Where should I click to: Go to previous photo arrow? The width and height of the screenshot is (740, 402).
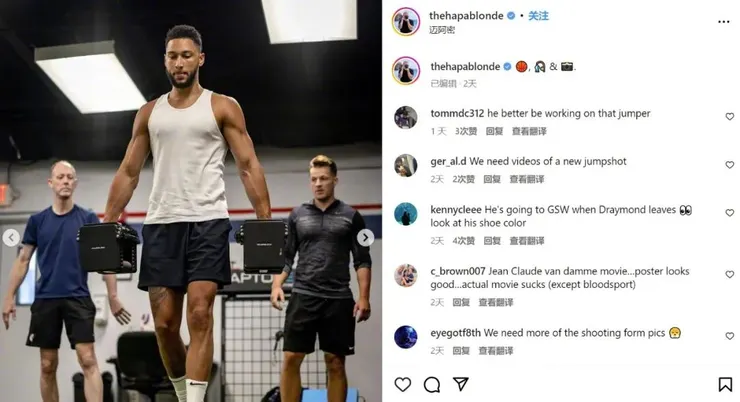tap(11, 237)
